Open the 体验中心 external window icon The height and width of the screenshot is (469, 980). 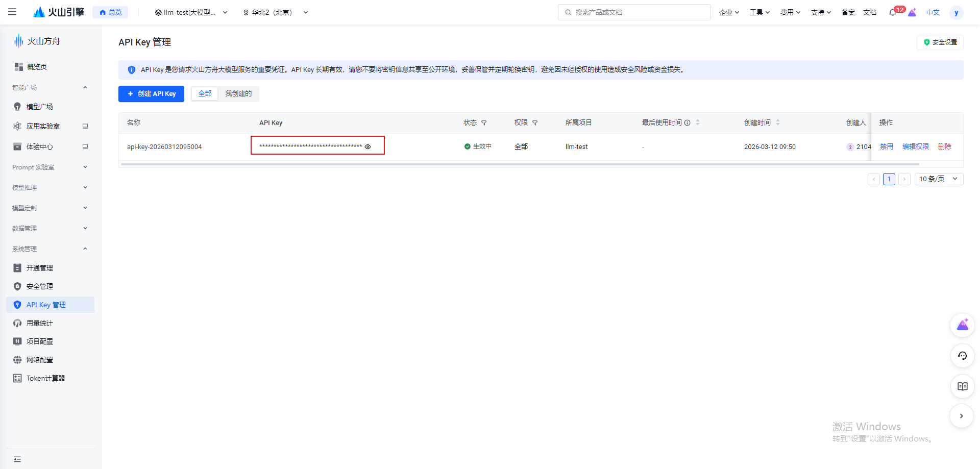point(85,146)
